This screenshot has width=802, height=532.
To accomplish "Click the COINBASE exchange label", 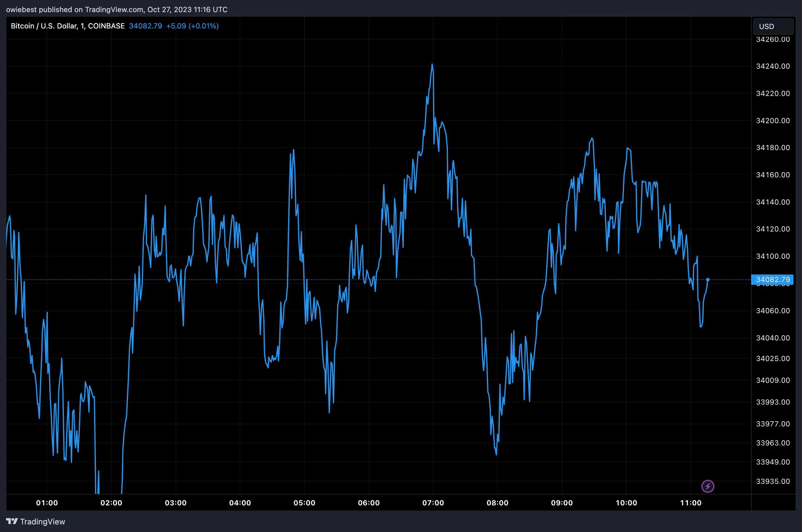I will (107, 26).
